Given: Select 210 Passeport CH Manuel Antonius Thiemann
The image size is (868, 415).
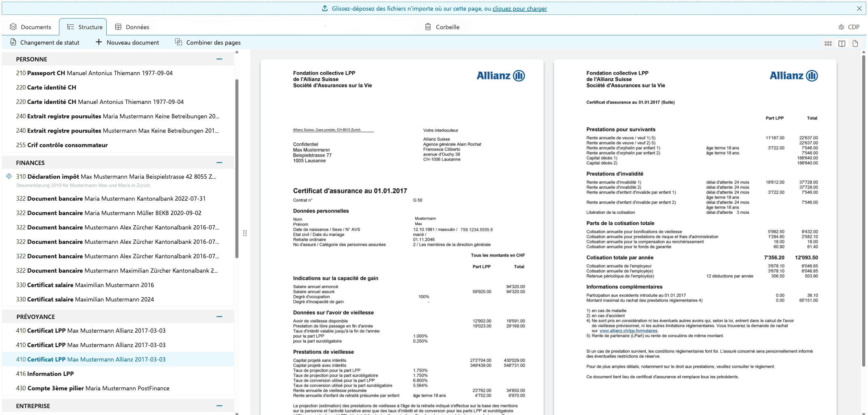Looking at the screenshot, I should click(118, 73).
